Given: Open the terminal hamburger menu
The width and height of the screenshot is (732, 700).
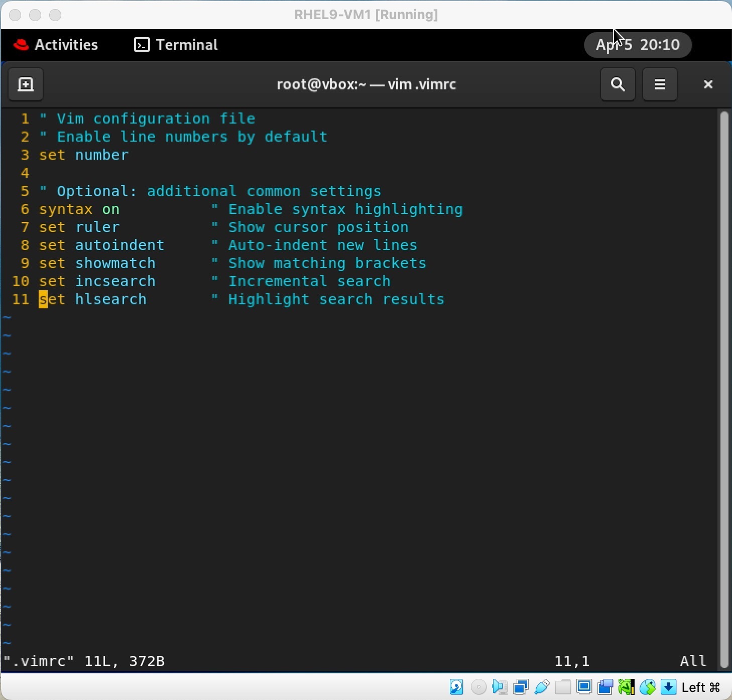Looking at the screenshot, I should pyautogui.click(x=660, y=84).
